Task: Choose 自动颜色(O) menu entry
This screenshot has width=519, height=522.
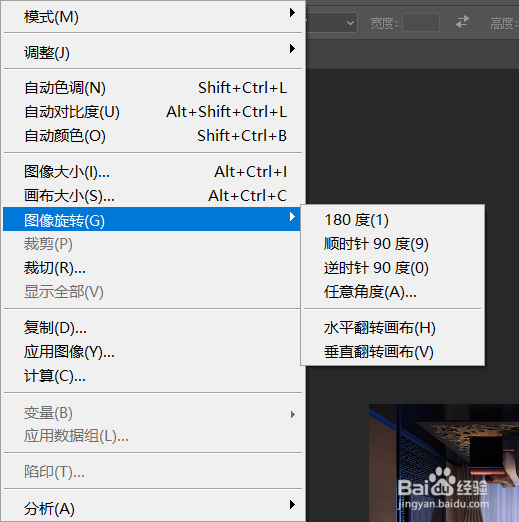Action: [x=153, y=136]
